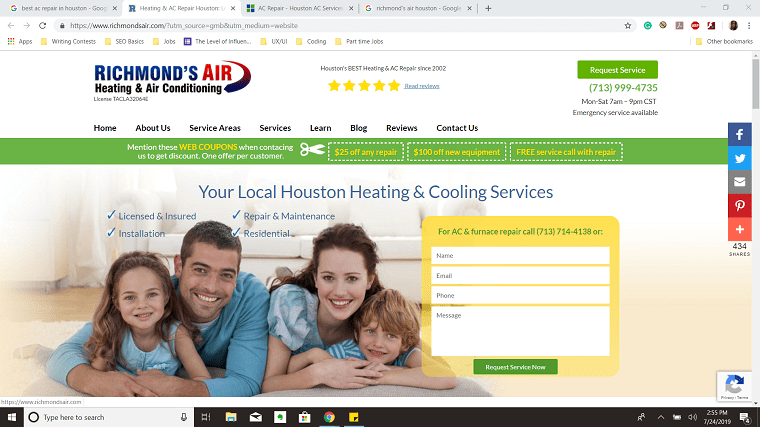Screen dimensions: 760x427
Task: Open Writing Contests bookmark folder
Action: pyautogui.click(x=68, y=42)
